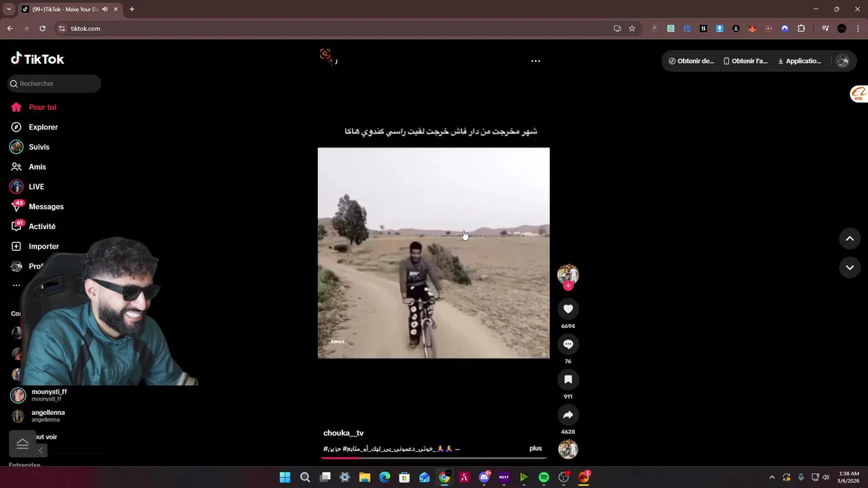
Task: Like the video with heart icon
Action: [568, 309]
